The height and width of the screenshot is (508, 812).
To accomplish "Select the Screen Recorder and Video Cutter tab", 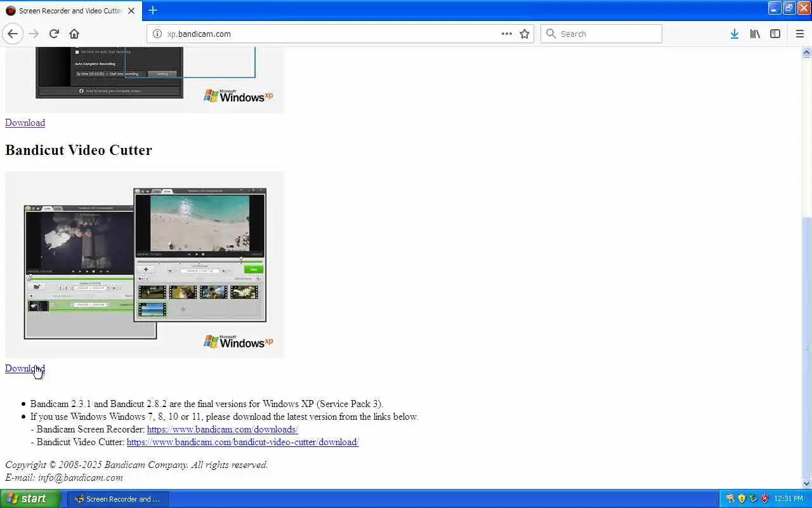I will point(70,11).
